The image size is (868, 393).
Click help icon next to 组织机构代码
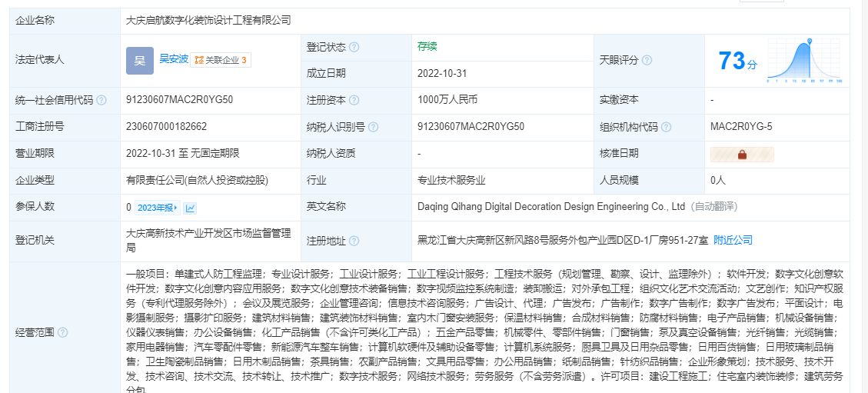tap(666, 127)
